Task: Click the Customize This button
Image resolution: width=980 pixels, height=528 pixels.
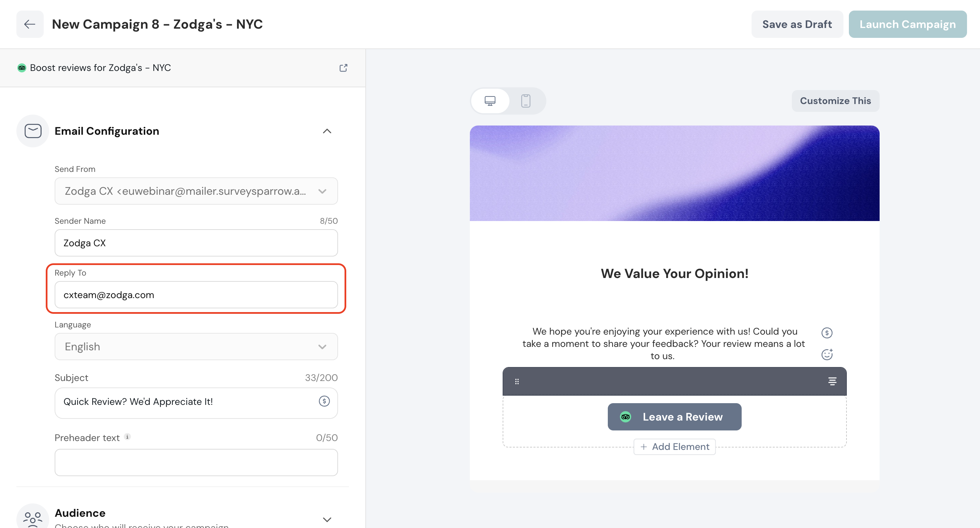Action: pos(835,101)
